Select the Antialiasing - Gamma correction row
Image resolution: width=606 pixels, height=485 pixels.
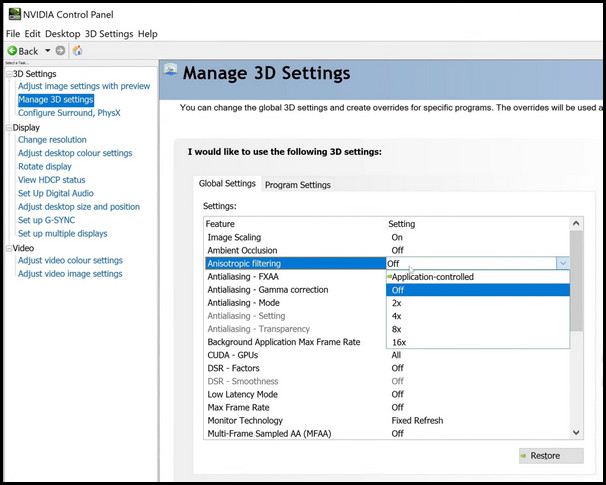click(295, 290)
